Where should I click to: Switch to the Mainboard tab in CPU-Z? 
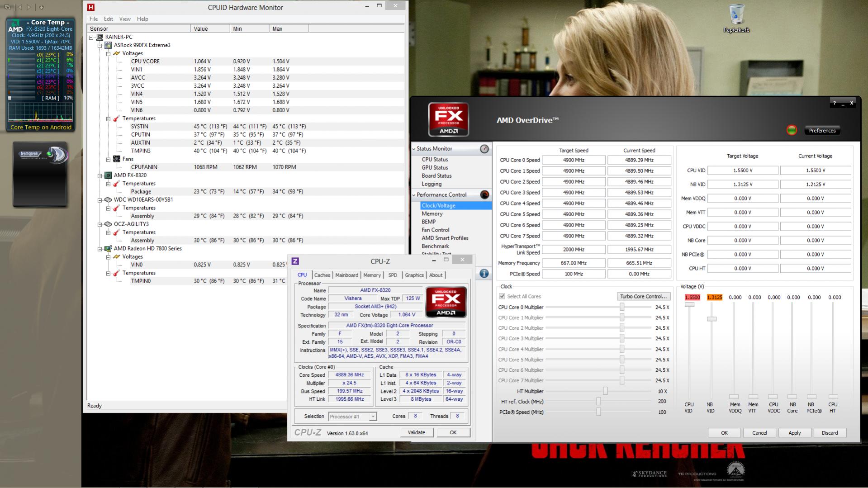click(346, 275)
